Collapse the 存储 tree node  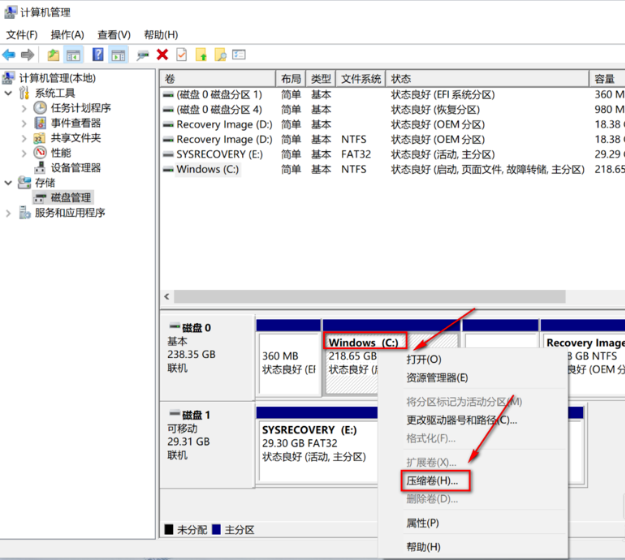click(8, 183)
